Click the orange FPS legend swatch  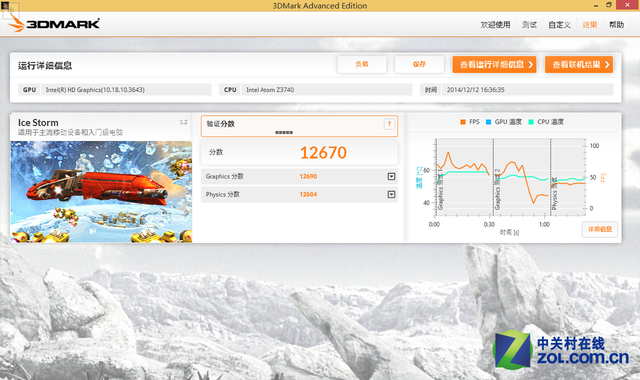(x=463, y=122)
